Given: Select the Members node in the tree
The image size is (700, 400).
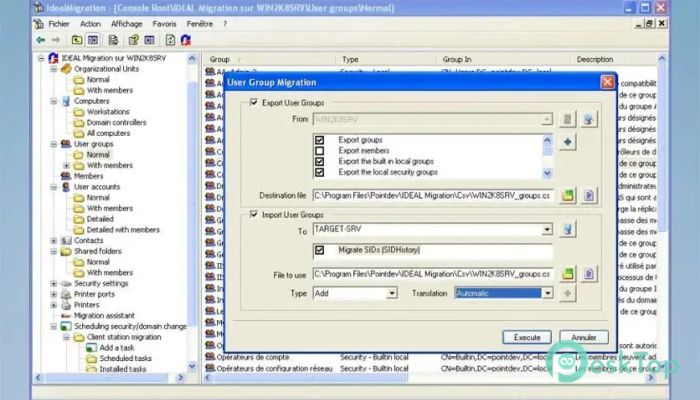Looking at the screenshot, I should (x=88, y=176).
